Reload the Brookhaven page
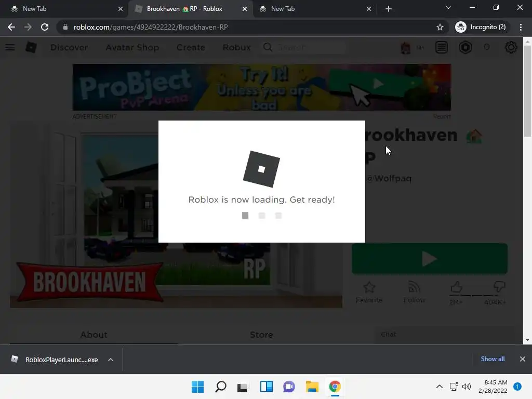 (45, 27)
